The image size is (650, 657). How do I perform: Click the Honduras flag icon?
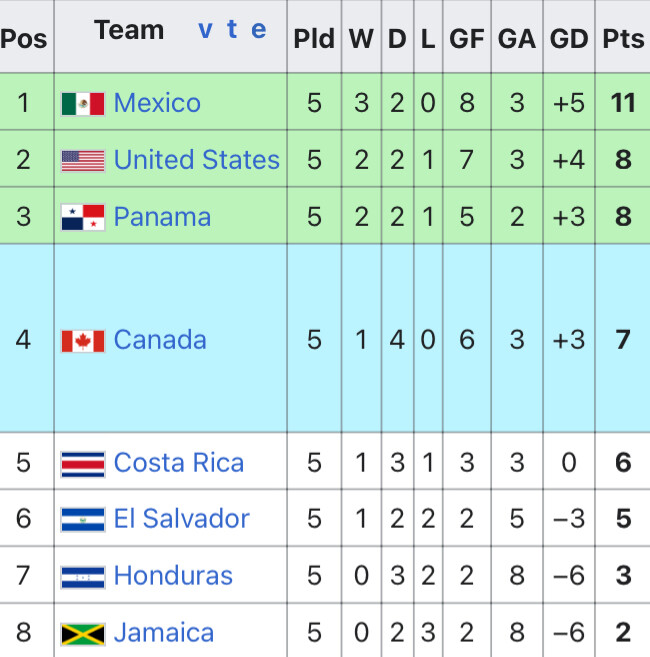tap(83, 577)
